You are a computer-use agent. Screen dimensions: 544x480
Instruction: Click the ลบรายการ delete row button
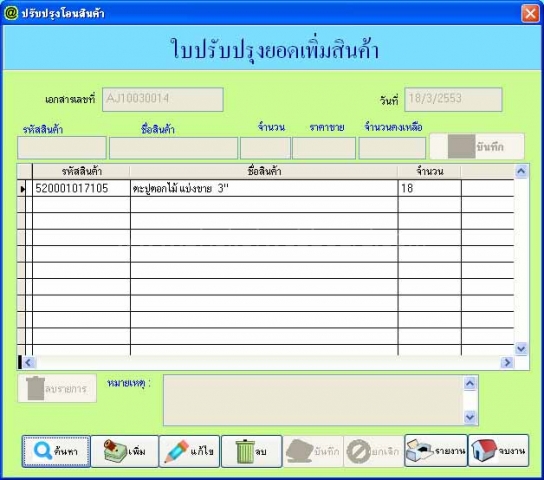click(57, 388)
